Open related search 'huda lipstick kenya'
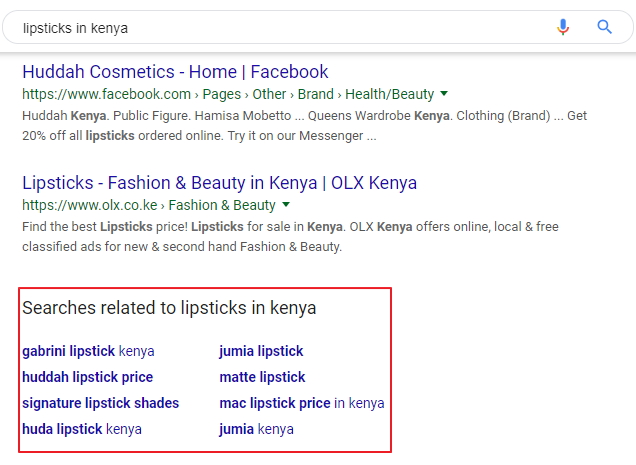Image resolution: width=636 pixels, height=465 pixels. (x=82, y=429)
